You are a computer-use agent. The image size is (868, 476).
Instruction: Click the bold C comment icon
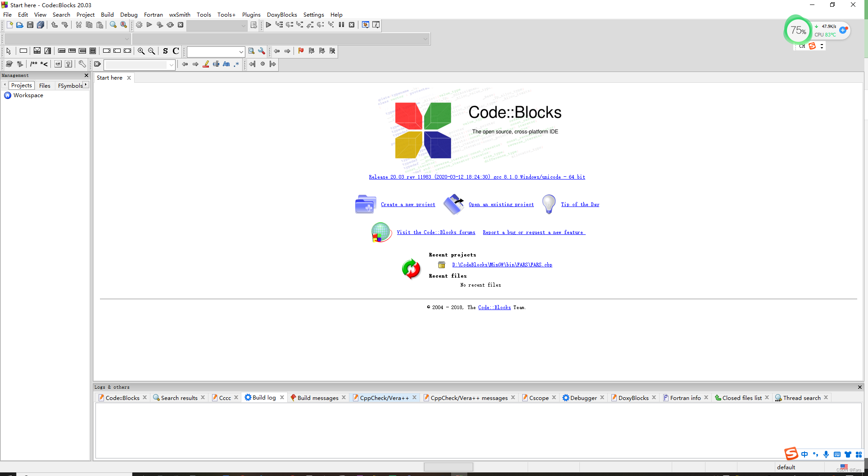coord(176,51)
